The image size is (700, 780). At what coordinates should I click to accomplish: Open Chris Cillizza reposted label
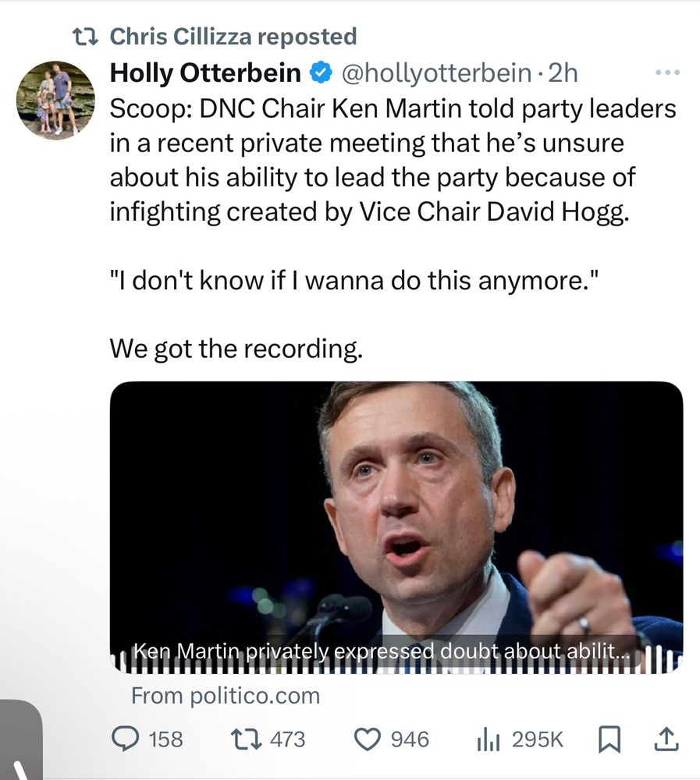(233, 37)
